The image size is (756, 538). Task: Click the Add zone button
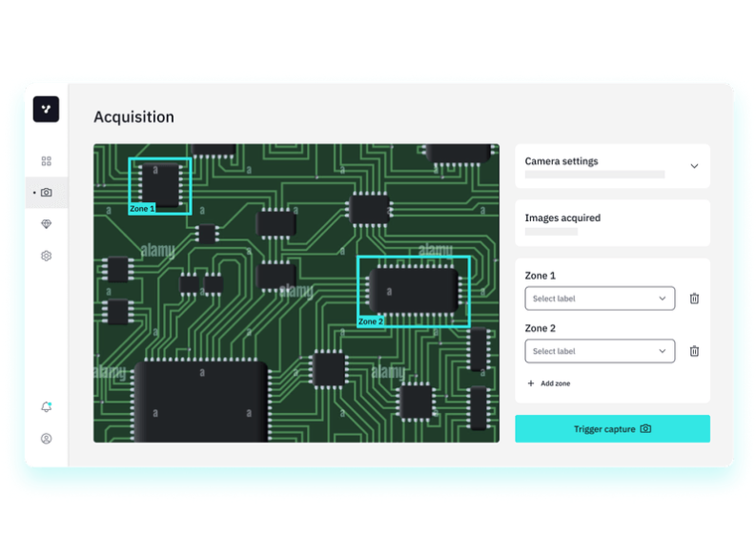point(549,383)
